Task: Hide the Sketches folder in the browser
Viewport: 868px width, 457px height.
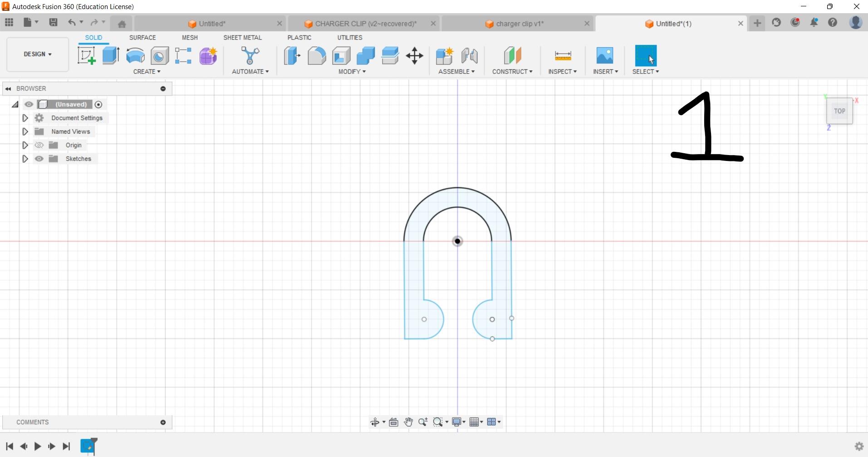Action: pyautogui.click(x=39, y=159)
